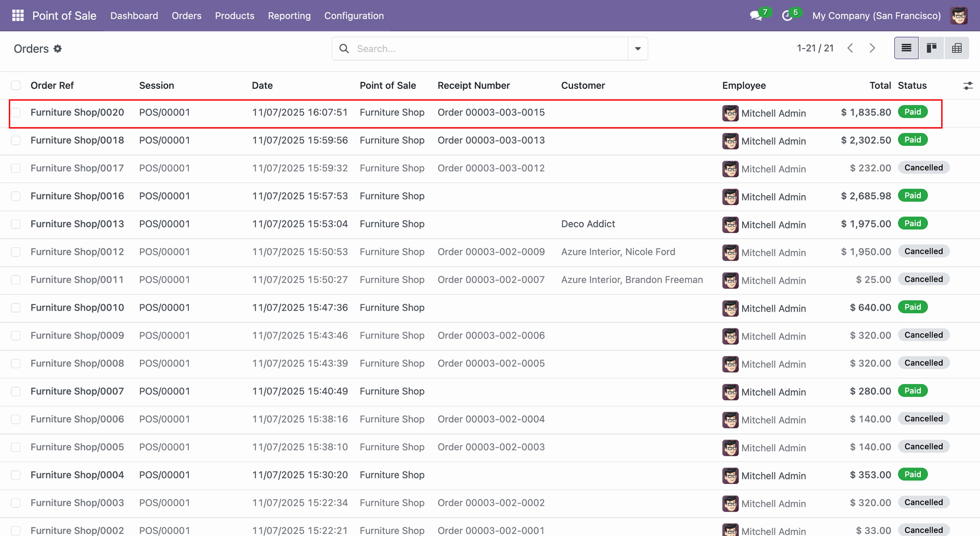The width and height of the screenshot is (980, 536).
Task: Switch to pivot table view
Action: coord(957,48)
